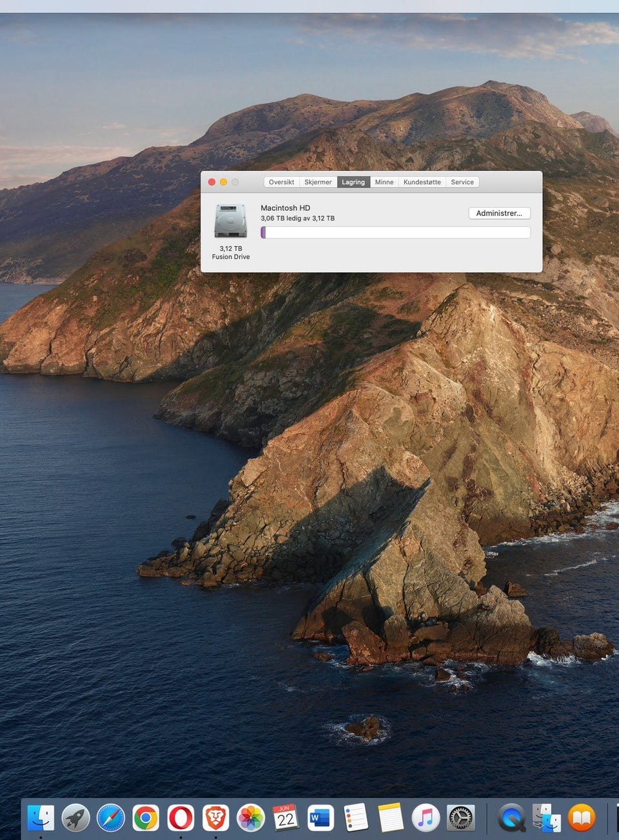Open Finder from the Dock
This screenshot has width=619, height=840.
pos(41,818)
